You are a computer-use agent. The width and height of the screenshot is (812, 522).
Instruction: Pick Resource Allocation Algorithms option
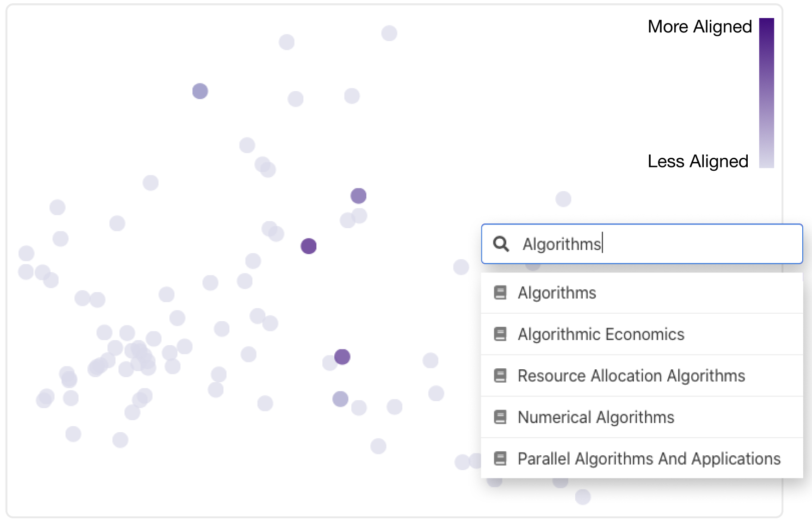(642, 376)
